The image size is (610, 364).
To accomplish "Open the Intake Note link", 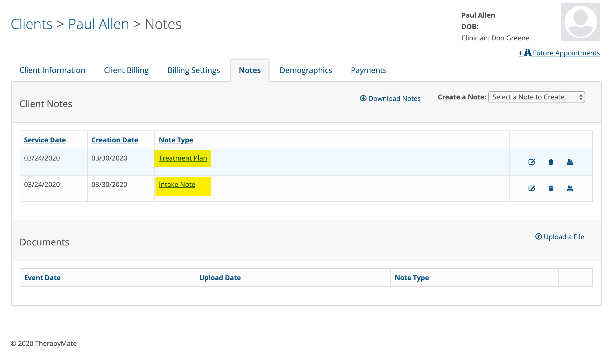I will click(x=177, y=185).
